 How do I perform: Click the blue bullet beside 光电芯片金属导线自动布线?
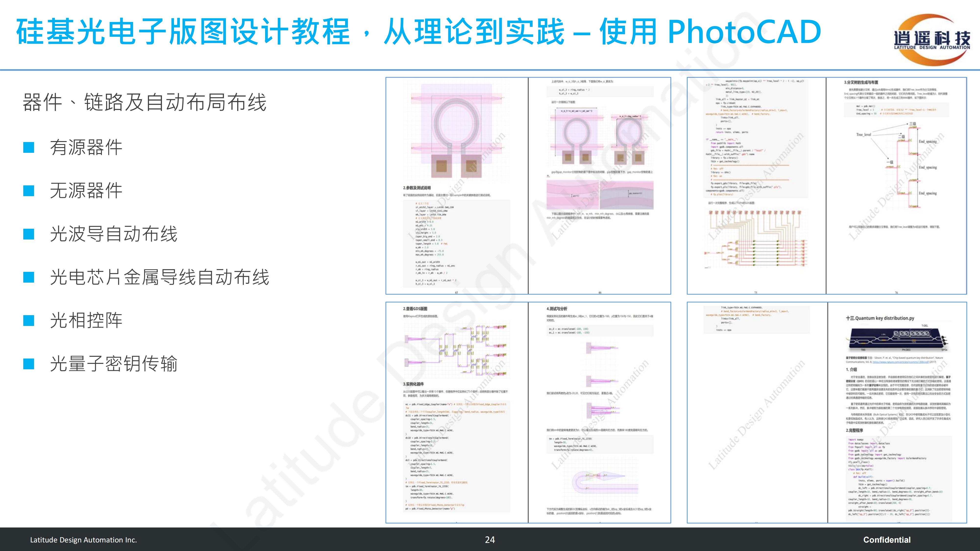(x=29, y=277)
